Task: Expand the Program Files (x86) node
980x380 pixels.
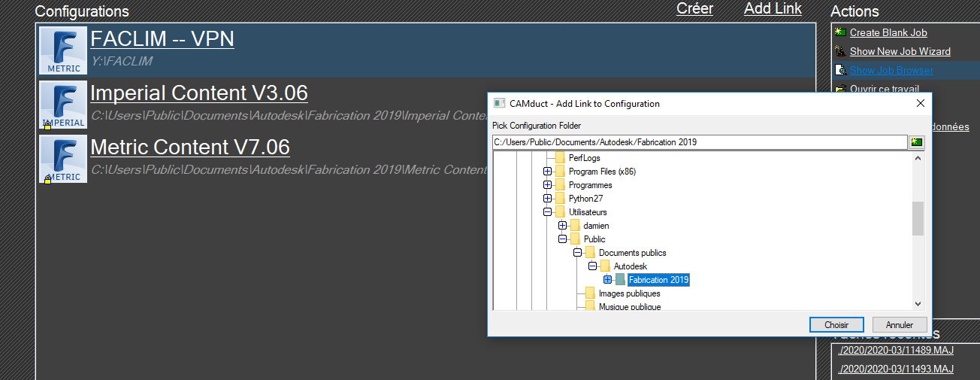Action: pos(548,172)
